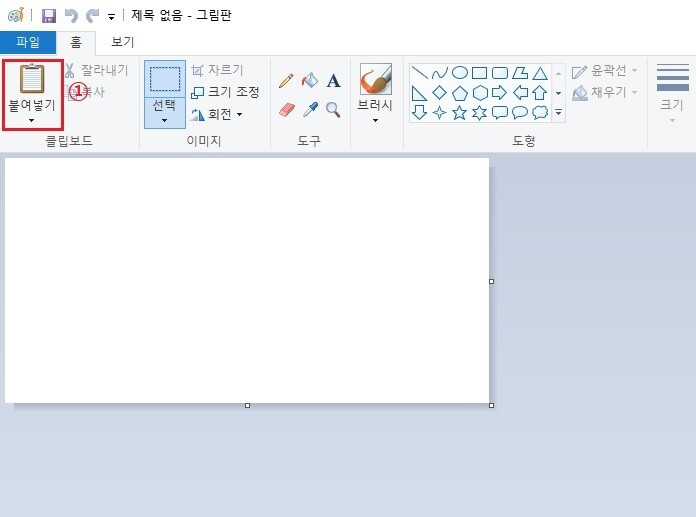Select the Cloud callout shape
This screenshot has height=517, width=696.
point(540,112)
